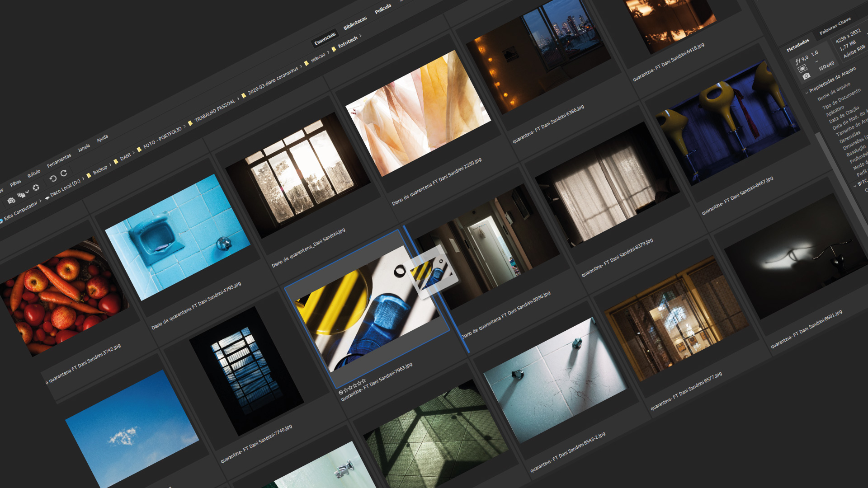Viewport: 868px width, 488px height.
Task: Open in Camera Raw aperture icon
Action: (x=36, y=188)
